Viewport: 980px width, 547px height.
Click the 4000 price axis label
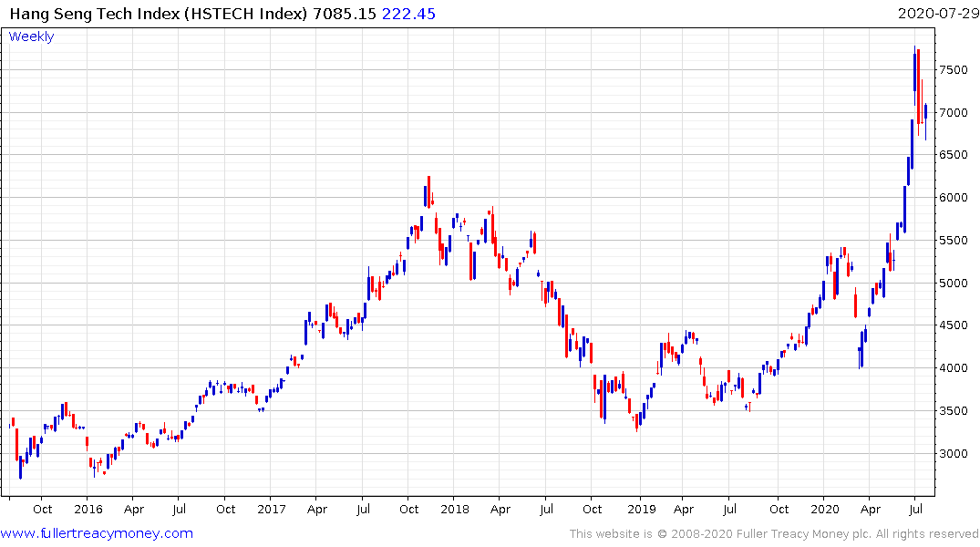point(954,368)
